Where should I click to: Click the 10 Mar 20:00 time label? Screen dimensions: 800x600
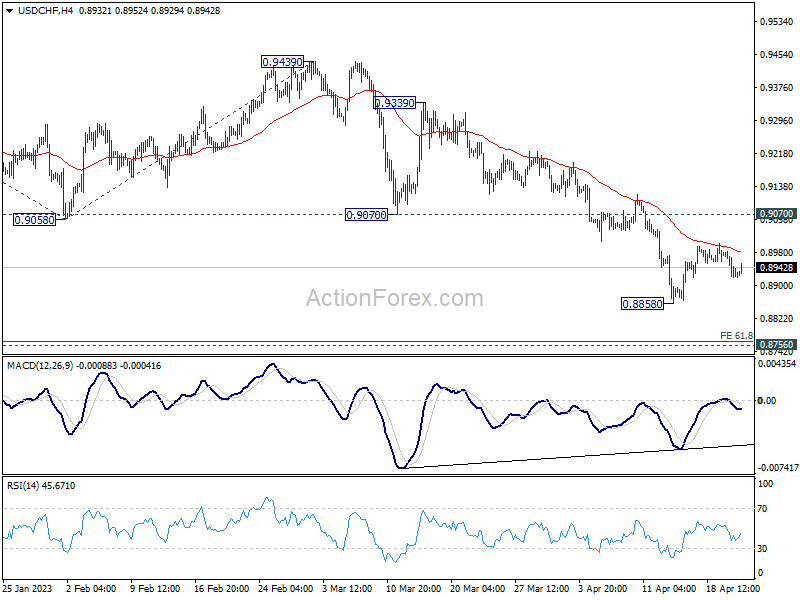tap(414, 588)
